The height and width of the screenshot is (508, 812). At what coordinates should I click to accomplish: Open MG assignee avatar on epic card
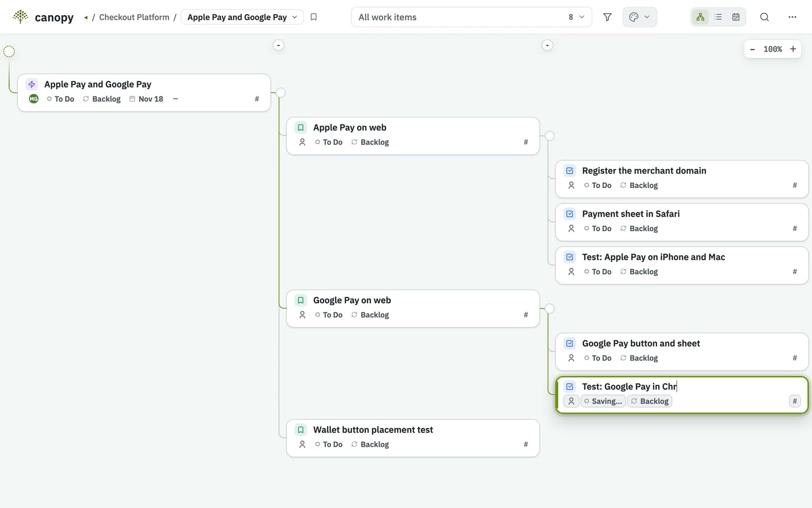[x=33, y=99]
